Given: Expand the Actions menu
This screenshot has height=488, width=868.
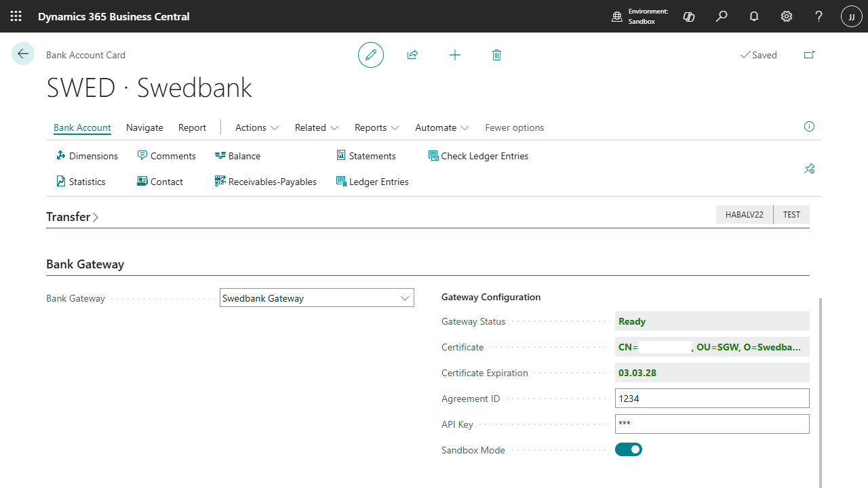Looking at the screenshot, I should click(x=256, y=127).
